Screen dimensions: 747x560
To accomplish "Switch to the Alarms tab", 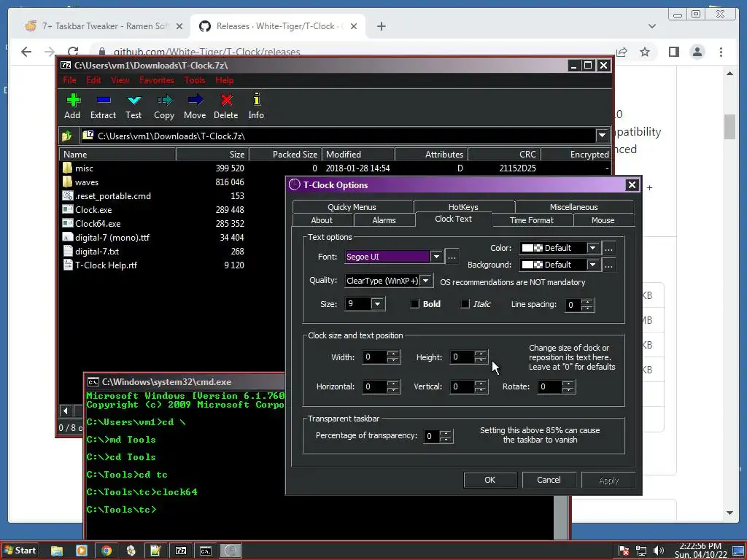I will pos(384,220).
